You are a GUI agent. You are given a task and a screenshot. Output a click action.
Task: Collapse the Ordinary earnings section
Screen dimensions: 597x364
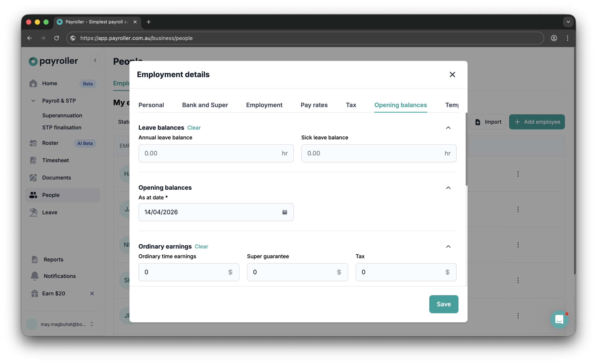point(448,247)
